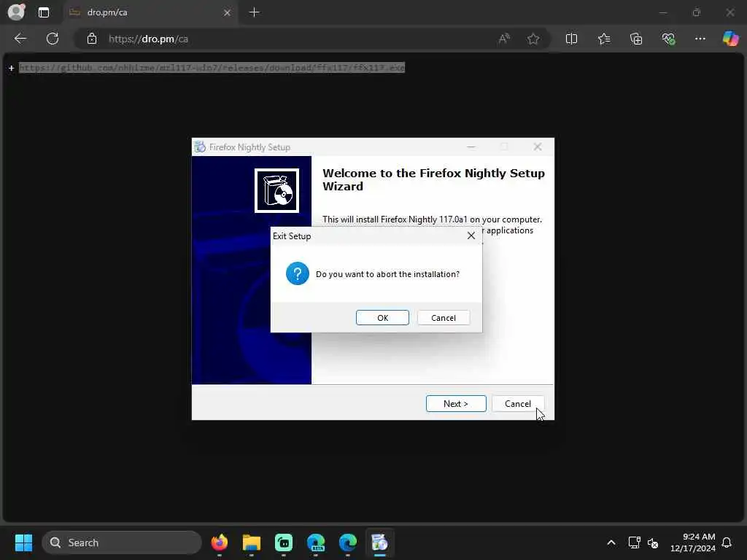This screenshot has width=747, height=560.
Task: Open the muted volume tray icon
Action: click(x=653, y=542)
